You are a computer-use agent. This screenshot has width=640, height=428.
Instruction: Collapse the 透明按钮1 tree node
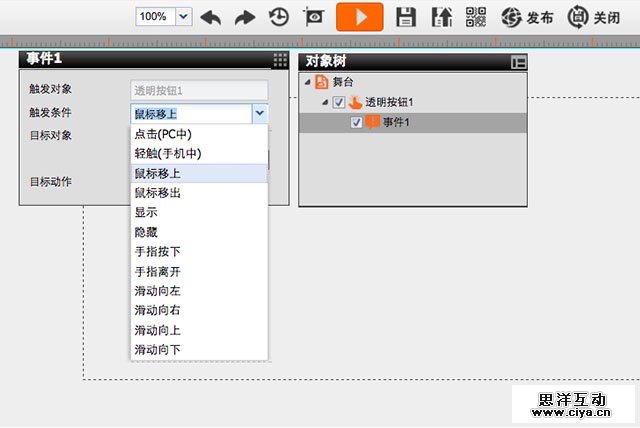[x=325, y=103]
